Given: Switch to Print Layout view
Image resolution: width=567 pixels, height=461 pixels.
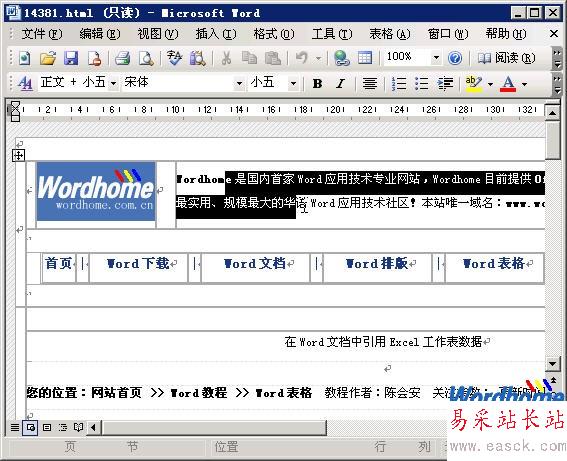Looking at the screenshot, I should click(47, 428).
